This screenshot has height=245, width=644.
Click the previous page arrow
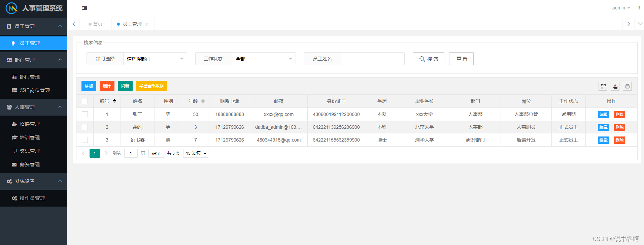point(83,153)
